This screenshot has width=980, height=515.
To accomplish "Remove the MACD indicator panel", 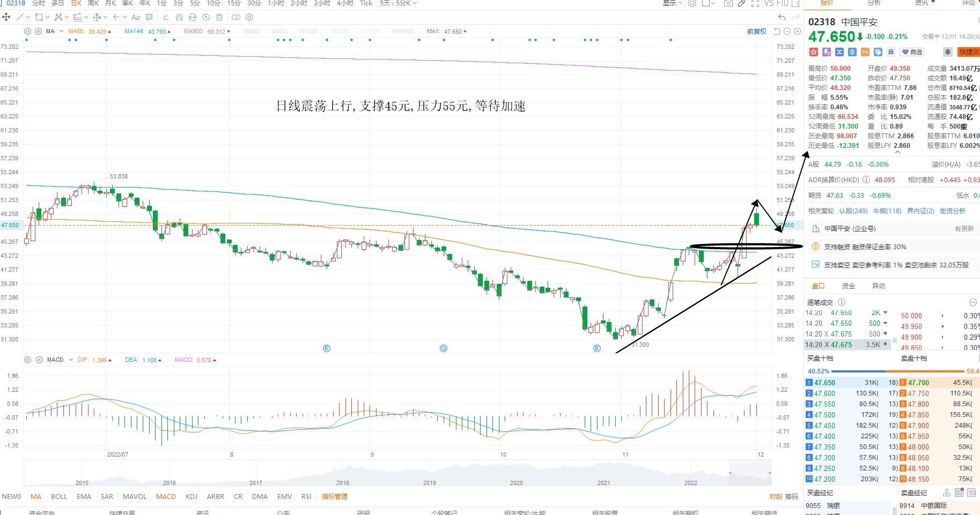I will tap(39, 360).
